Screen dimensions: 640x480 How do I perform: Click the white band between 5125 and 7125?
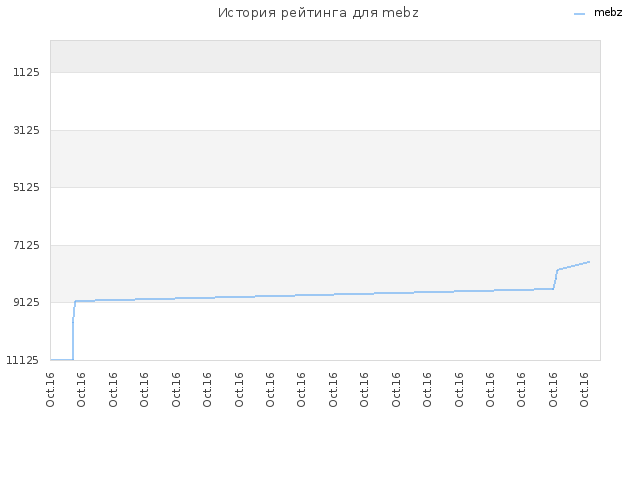tap(325, 216)
